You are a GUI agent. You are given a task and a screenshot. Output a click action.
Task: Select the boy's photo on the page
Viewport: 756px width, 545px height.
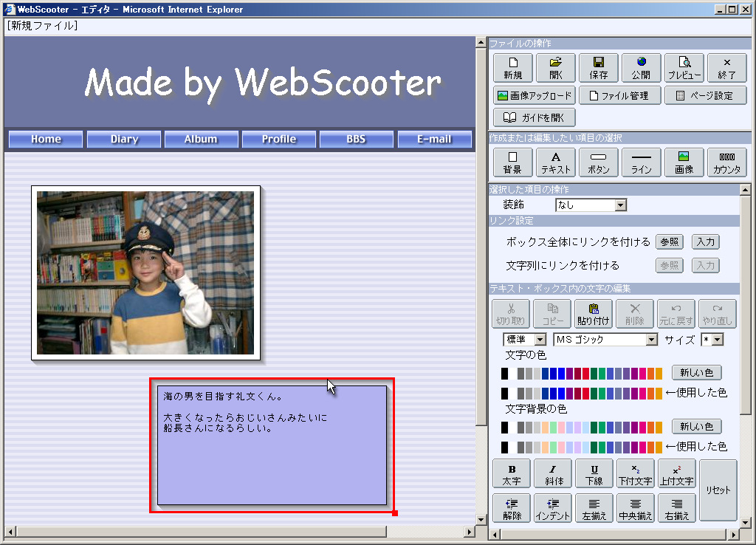(145, 273)
